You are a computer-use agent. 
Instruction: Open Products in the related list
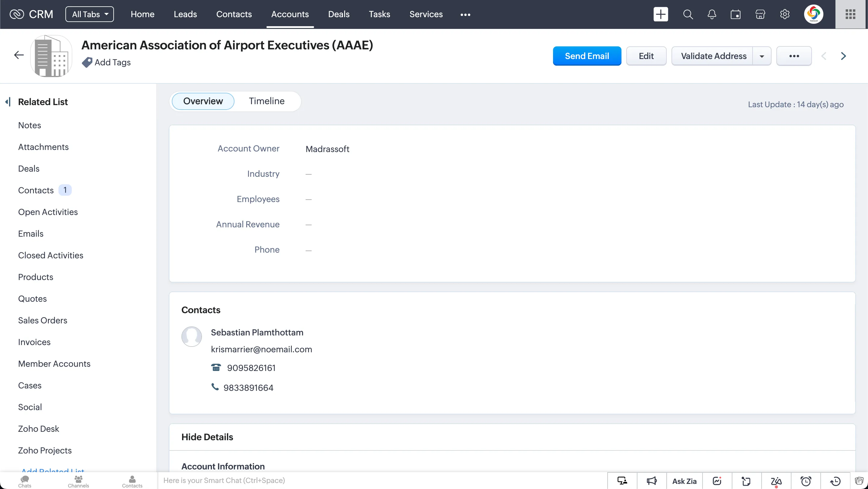point(36,277)
